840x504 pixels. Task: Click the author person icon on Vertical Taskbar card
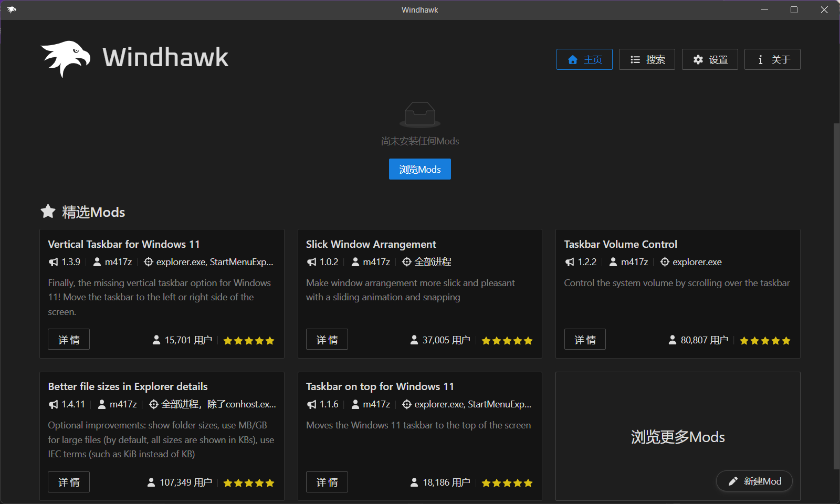97,261
